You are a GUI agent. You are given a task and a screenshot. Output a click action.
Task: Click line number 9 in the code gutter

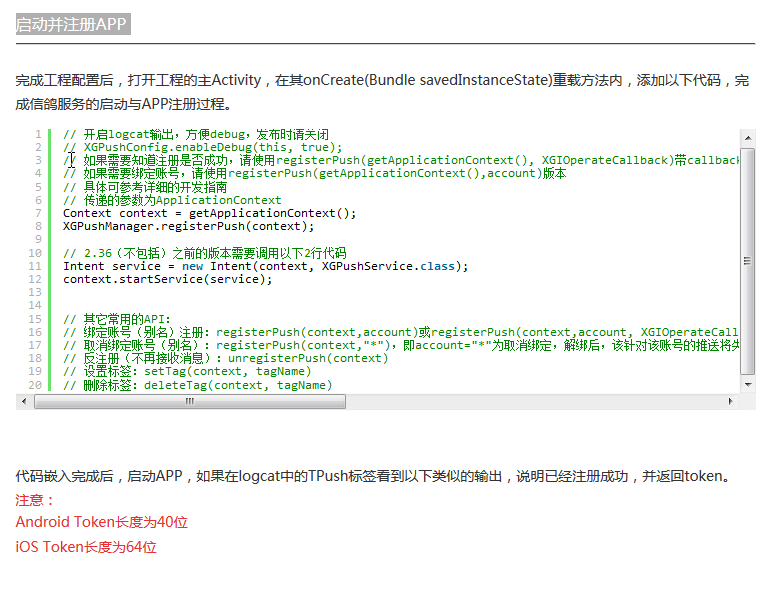[38, 239]
